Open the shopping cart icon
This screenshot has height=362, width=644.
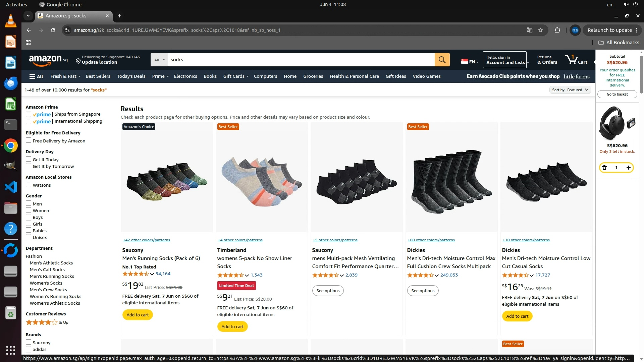click(x=576, y=60)
